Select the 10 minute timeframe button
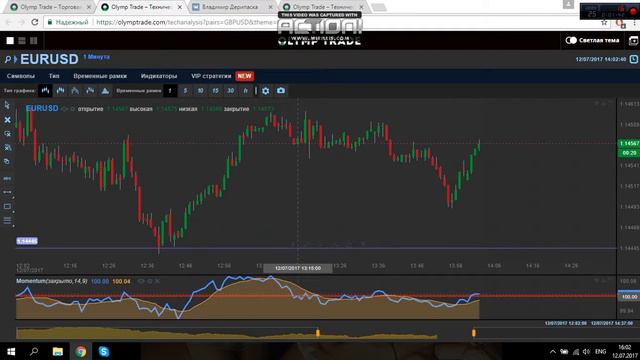Viewport: 640px width, 360px height. (200, 91)
